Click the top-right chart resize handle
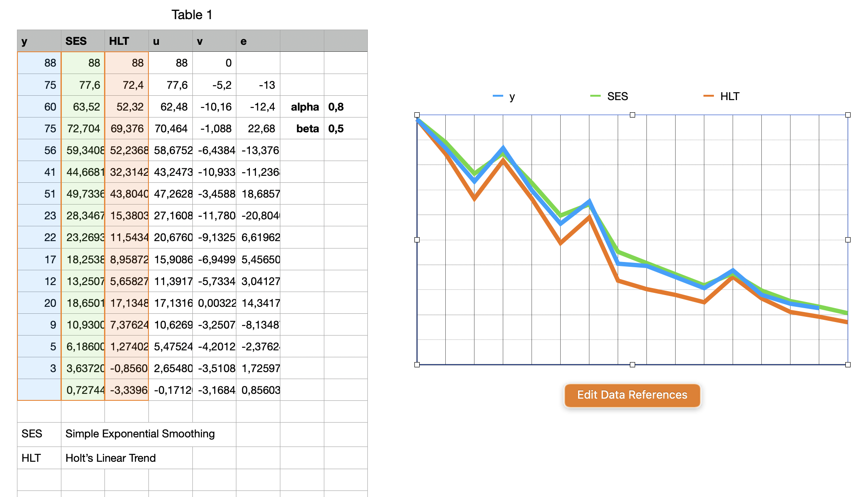The width and height of the screenshot is (868, 497). (x=848, y=114)
